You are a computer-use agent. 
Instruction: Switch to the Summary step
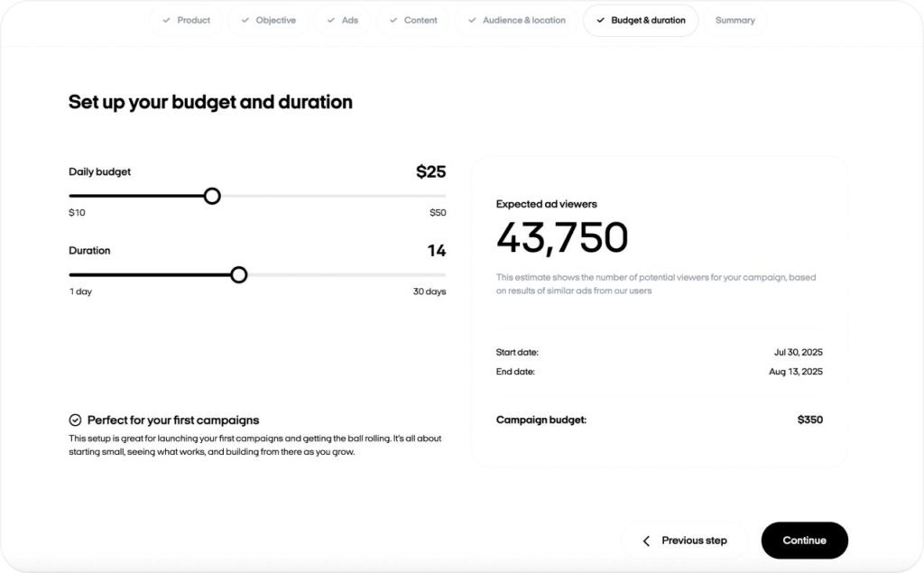coord(735,18)
